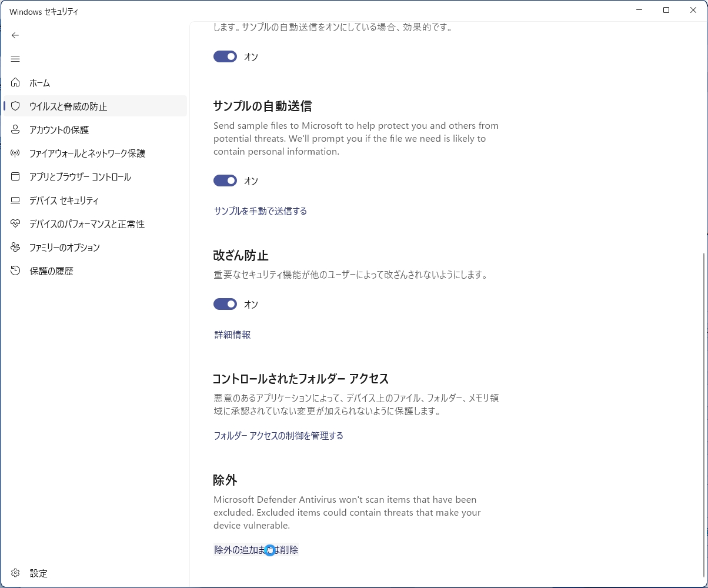Open 保護の履歴 from the sidebar
The height and width of the screenshot is (588, 708).
(51, 271)
